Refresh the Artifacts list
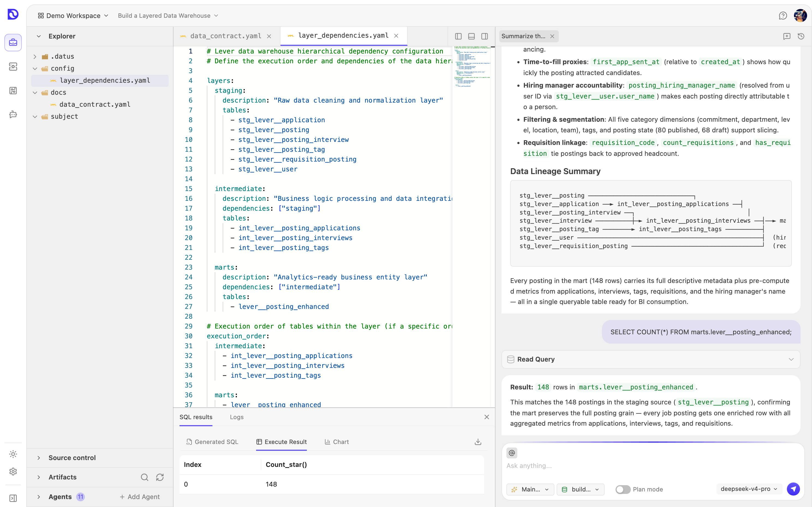812x507 pixels. (160, 477)
